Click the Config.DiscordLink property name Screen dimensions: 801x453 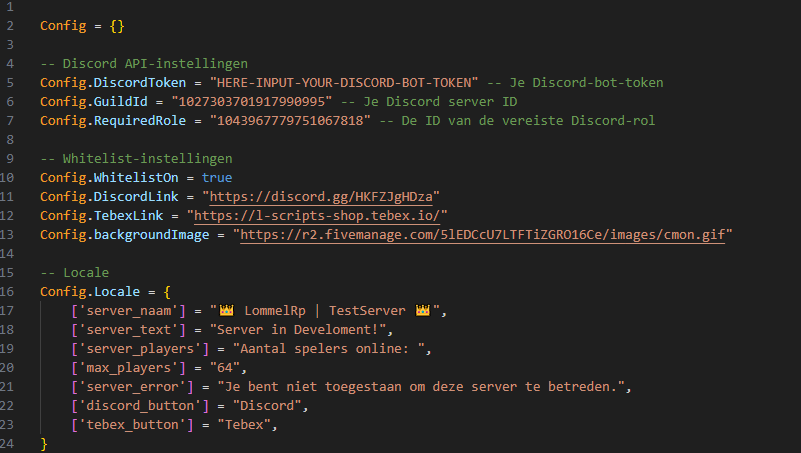tap(109, 197)
